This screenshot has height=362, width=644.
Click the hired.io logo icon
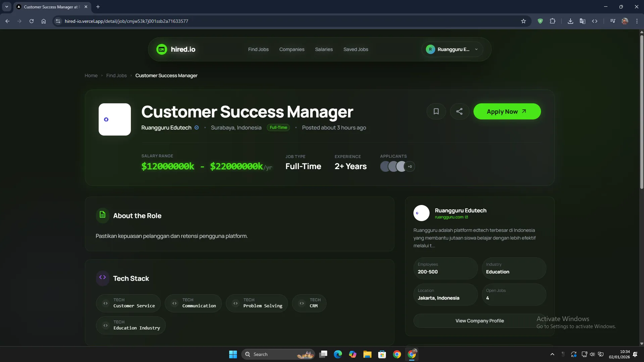pyautogui.click(x=161, y=49)
